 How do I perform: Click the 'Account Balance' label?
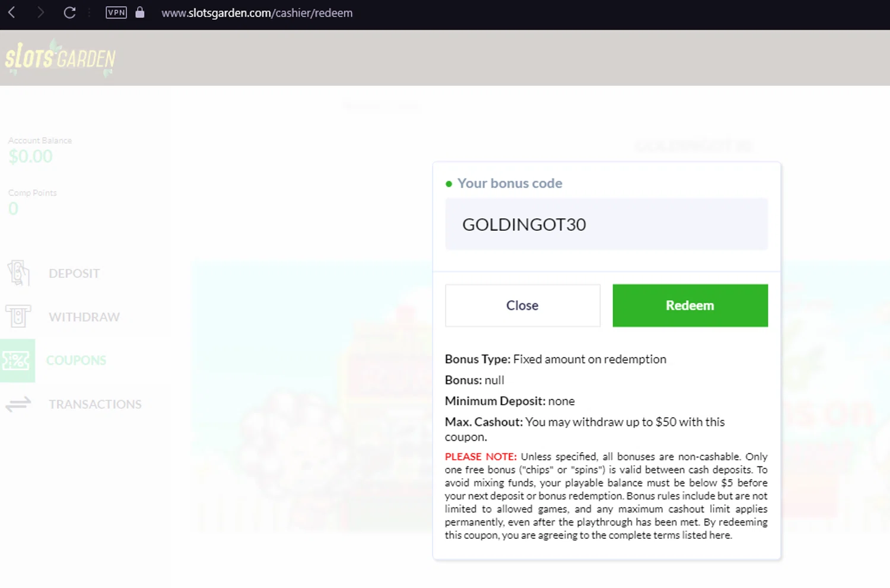pyautogui.click(x=40, y=141)
